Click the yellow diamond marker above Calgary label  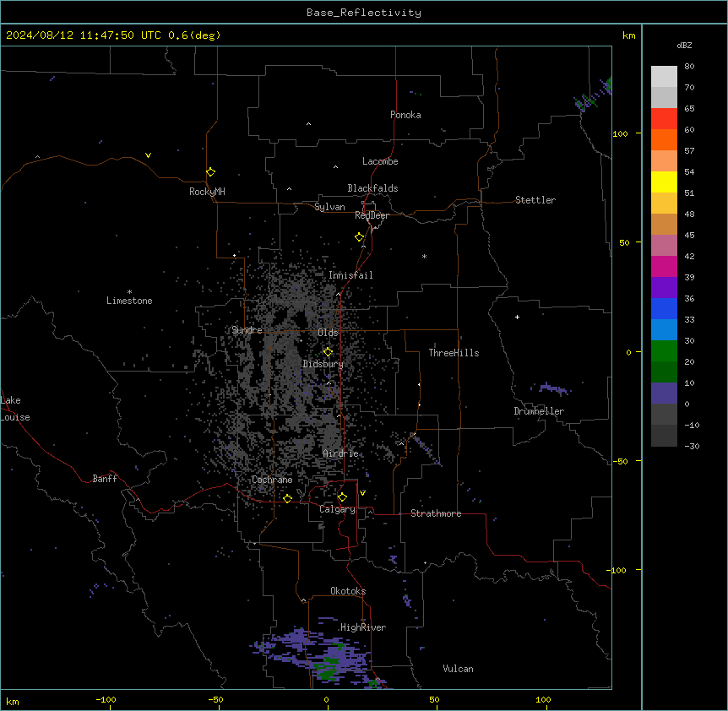[x=342, y=497]
